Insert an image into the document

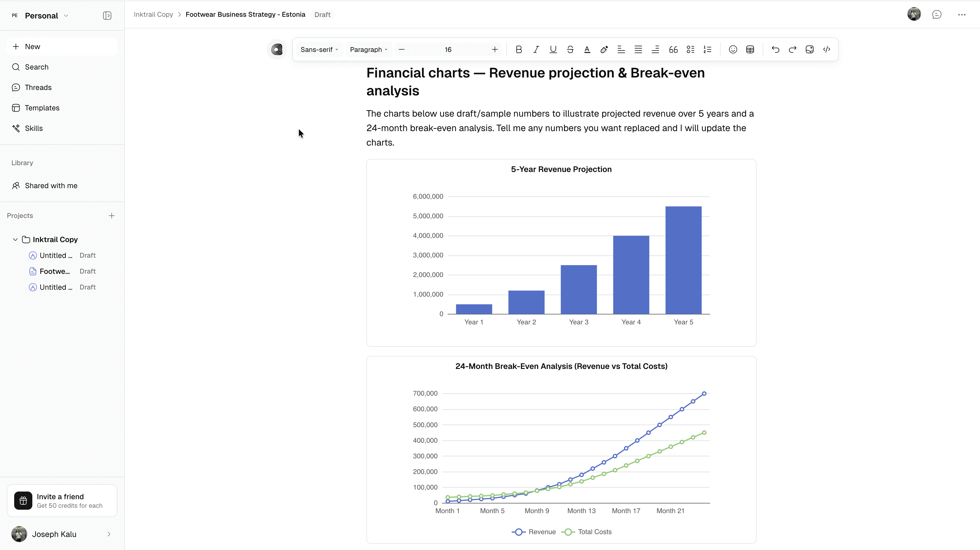[x=810, y=49]
